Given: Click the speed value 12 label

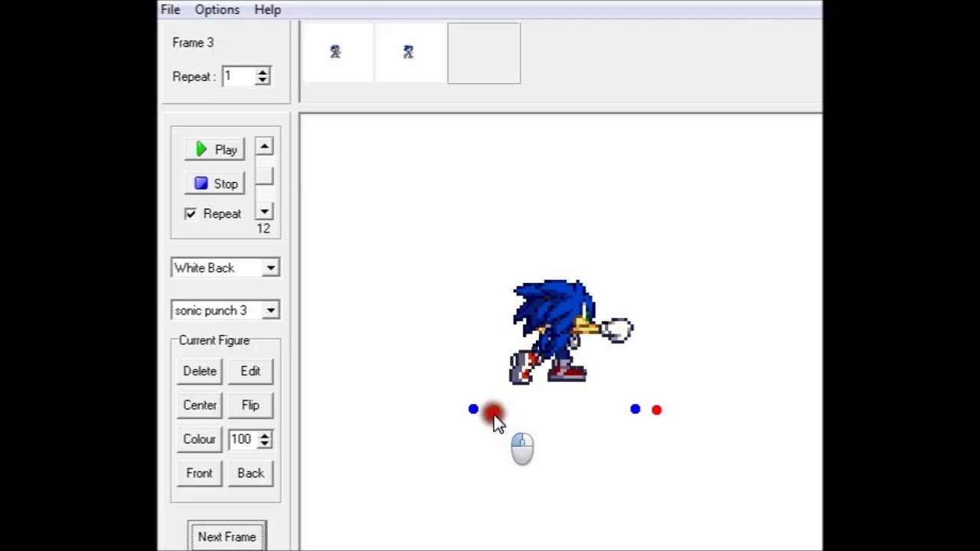Looking at the screenshot, I should (x=263, y=228).
